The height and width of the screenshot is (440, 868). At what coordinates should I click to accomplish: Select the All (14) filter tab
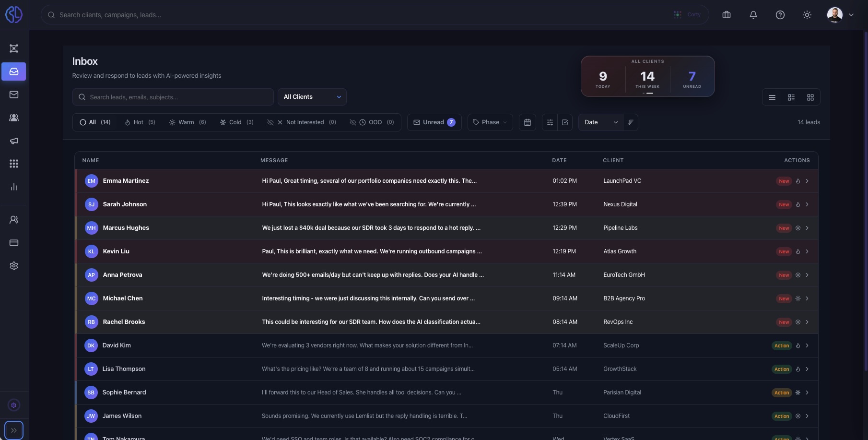95,122
